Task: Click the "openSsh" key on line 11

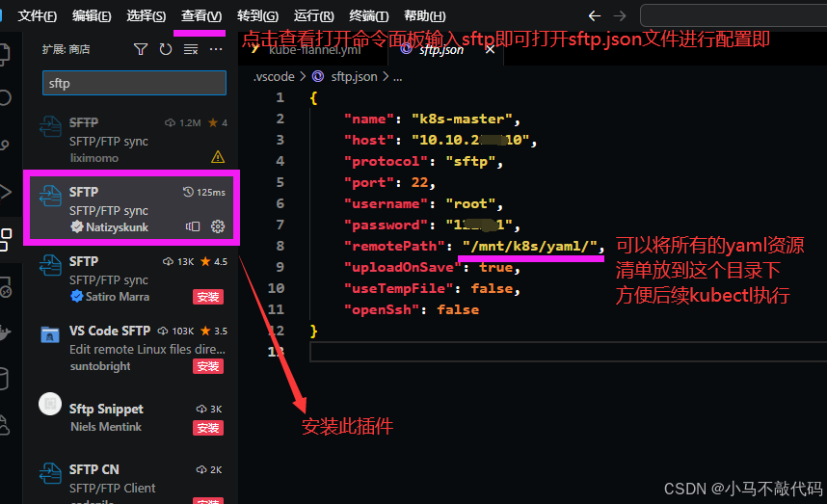Action: tap(382, 309)
